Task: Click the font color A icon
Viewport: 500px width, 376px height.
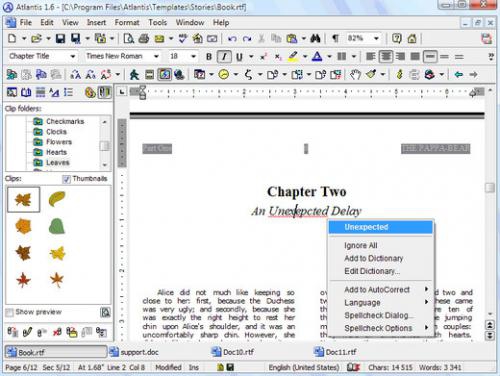Action: tap(317, 57)
